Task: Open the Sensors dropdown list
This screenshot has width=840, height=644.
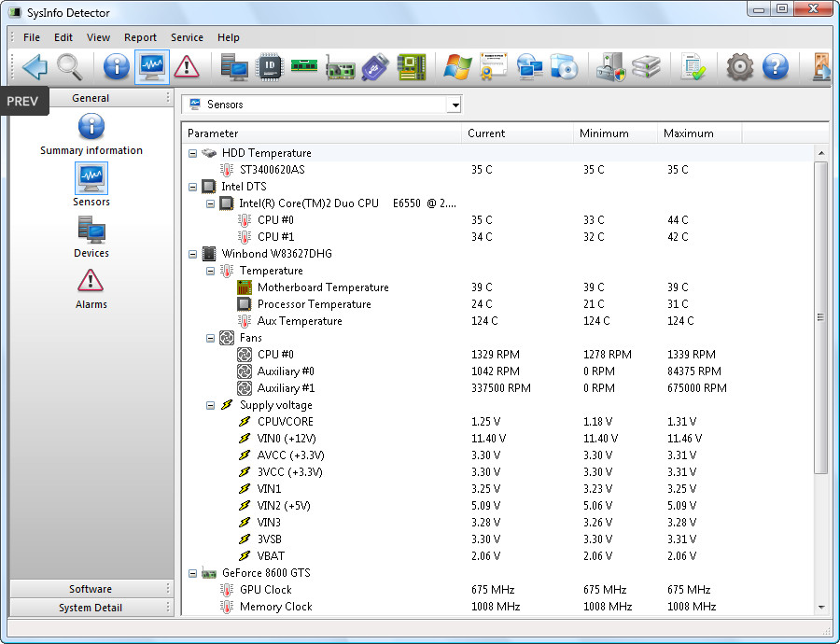Action: [455, 105]
